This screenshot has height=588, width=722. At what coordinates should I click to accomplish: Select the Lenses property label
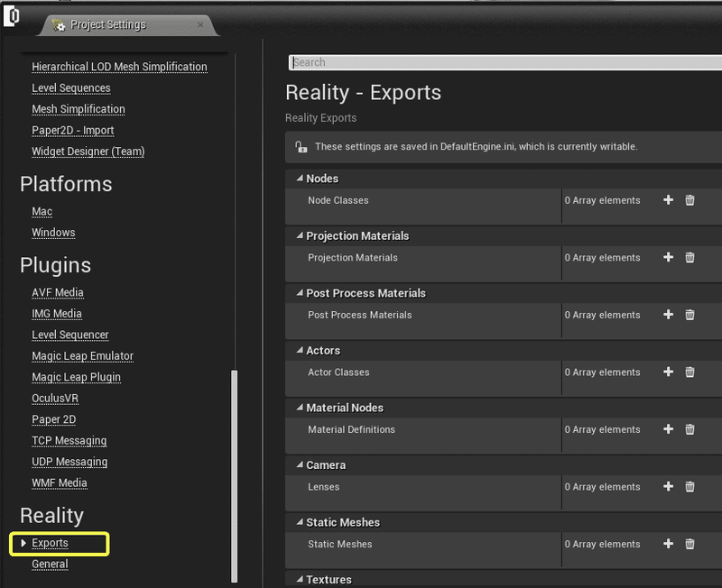coord(324,487)
